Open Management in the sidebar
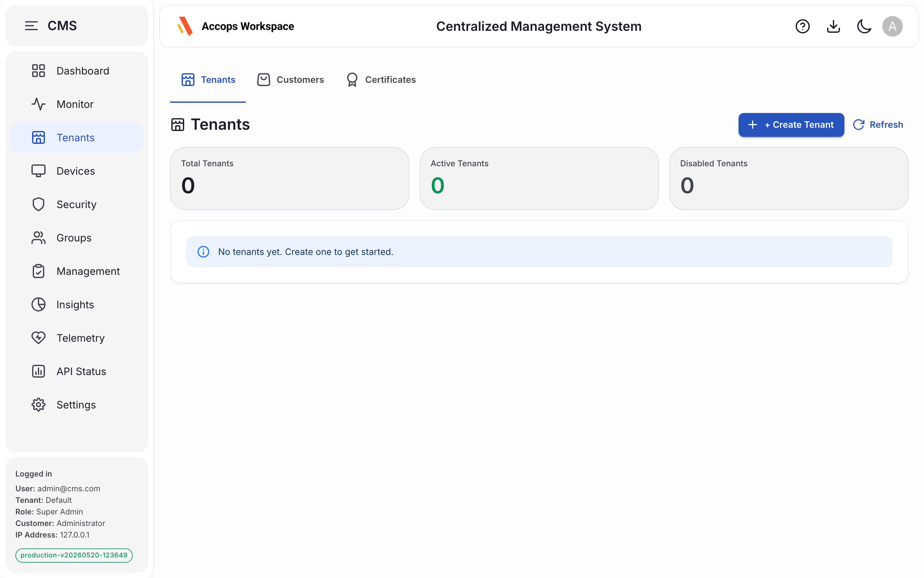 pyautogui.click(x=76, y=271)
